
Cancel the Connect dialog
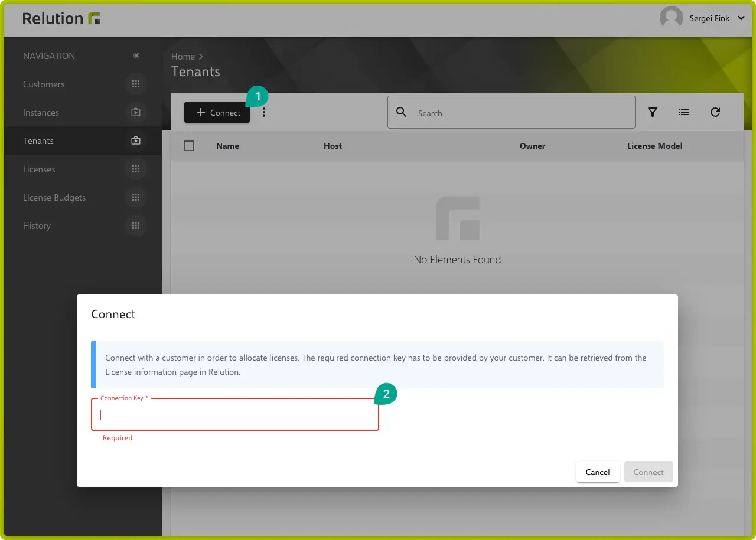(598, 472)
